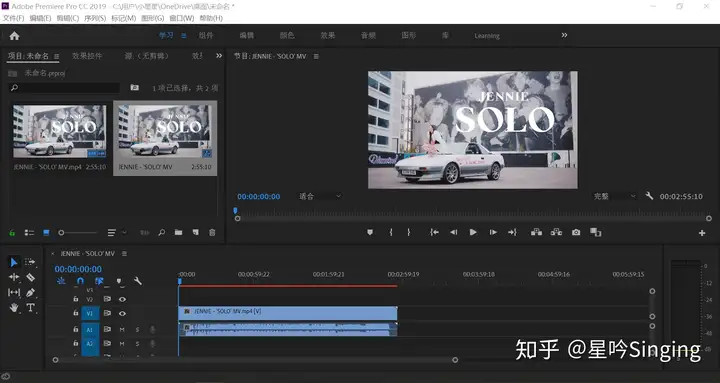The image size is (720, 383).
Task: Play the sequence in Program monitor
Action: click(473, 232)
